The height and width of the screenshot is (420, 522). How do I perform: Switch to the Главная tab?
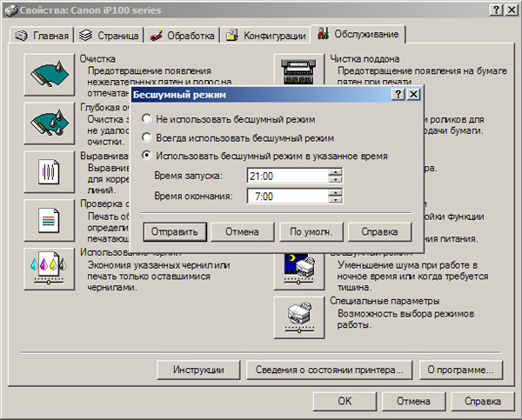click(42, 35)
